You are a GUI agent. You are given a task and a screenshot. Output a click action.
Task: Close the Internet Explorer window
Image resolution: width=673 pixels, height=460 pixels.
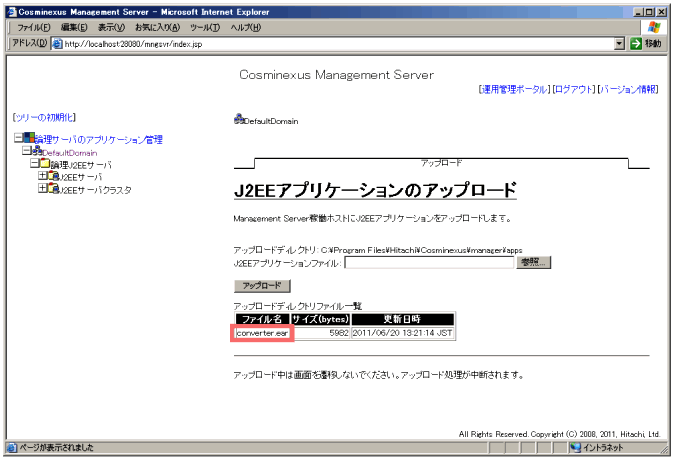[x=661, y=12]
